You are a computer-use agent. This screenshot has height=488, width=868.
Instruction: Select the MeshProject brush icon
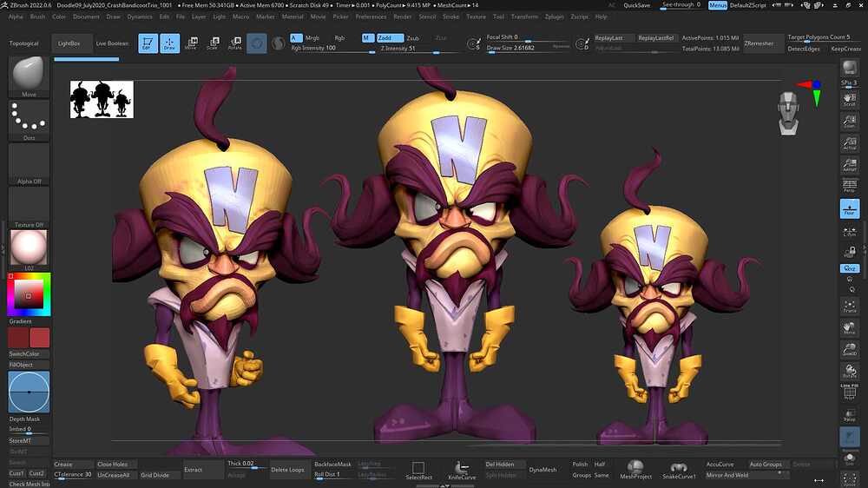(635, 471)
